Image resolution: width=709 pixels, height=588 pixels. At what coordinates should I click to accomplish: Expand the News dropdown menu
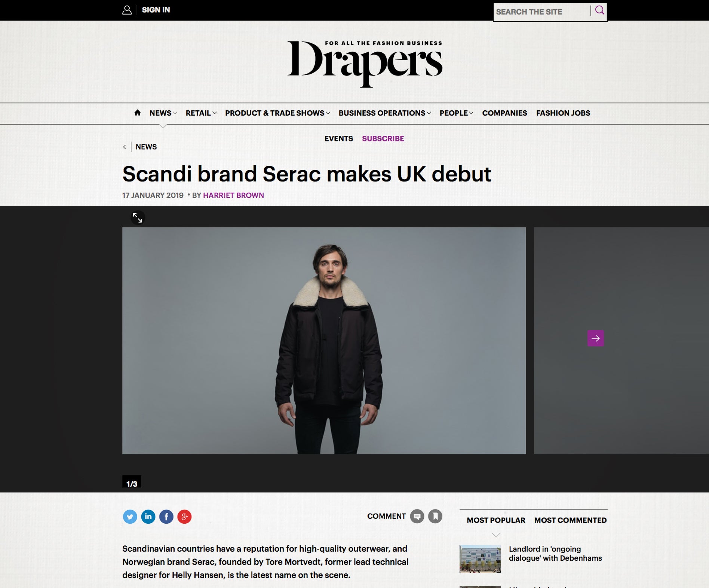coord(163,113)
